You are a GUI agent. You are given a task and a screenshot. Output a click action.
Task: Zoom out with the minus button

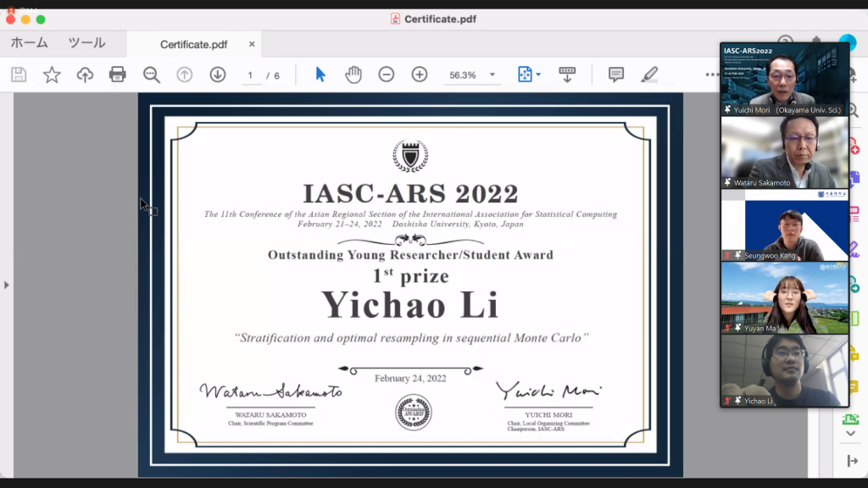point(387,75)
